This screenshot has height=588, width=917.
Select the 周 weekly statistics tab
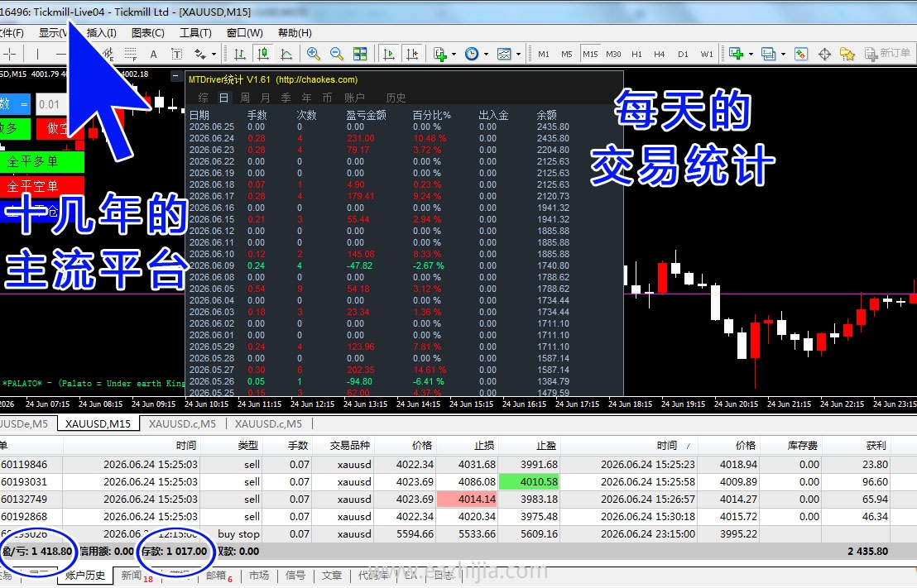point(245,98)
